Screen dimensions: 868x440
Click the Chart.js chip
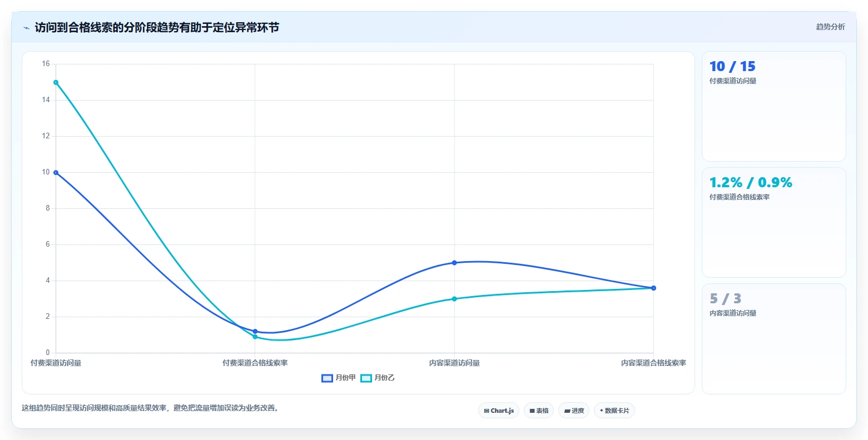coord(499,411)
